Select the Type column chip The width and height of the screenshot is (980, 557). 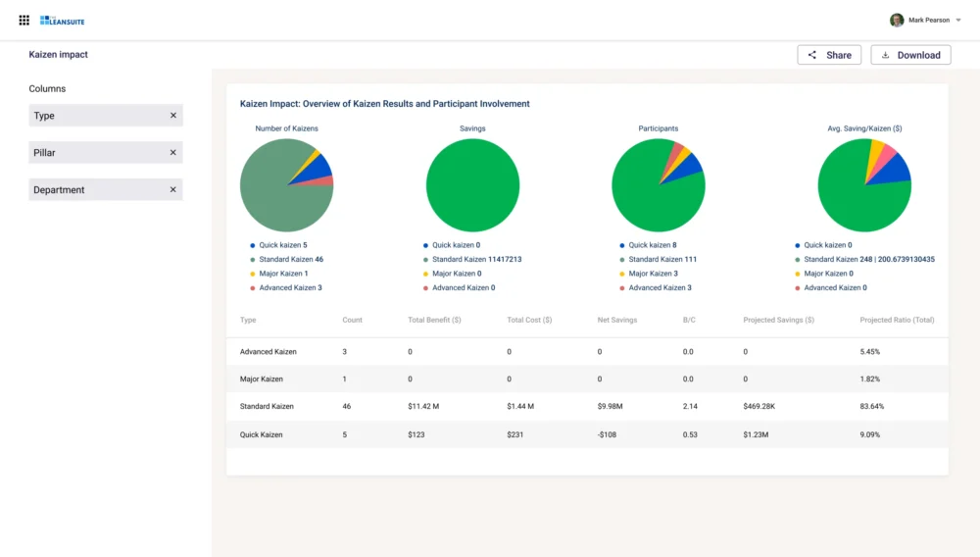[93, 116]
